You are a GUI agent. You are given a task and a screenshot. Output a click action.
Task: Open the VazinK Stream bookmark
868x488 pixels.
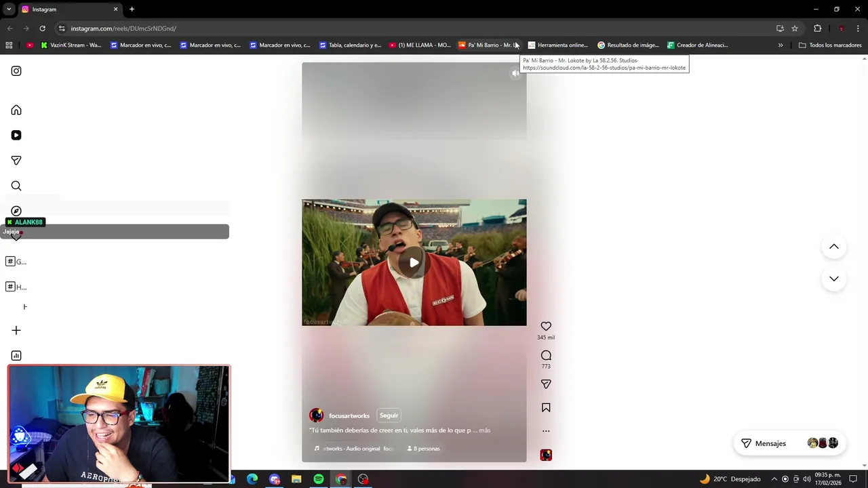coord(71,45)
